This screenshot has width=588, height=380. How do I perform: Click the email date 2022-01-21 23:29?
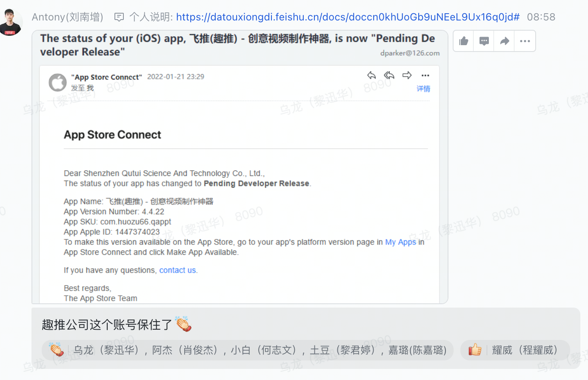[x=176, y=77]
